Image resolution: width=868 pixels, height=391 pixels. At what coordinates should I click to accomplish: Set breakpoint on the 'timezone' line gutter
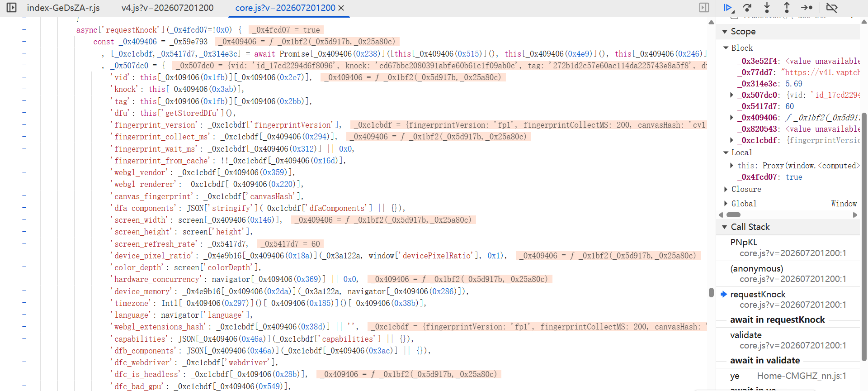pos(24,303)
